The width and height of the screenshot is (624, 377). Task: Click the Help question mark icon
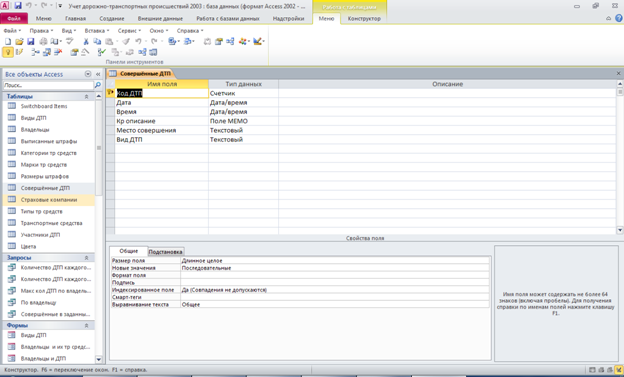(x=619, y=18)
